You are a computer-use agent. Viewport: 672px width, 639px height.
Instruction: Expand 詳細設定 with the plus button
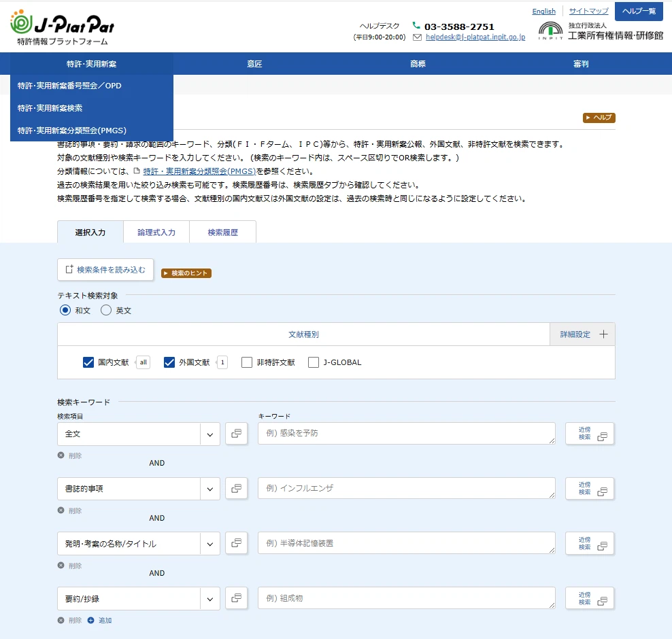(x=603, y=334)
